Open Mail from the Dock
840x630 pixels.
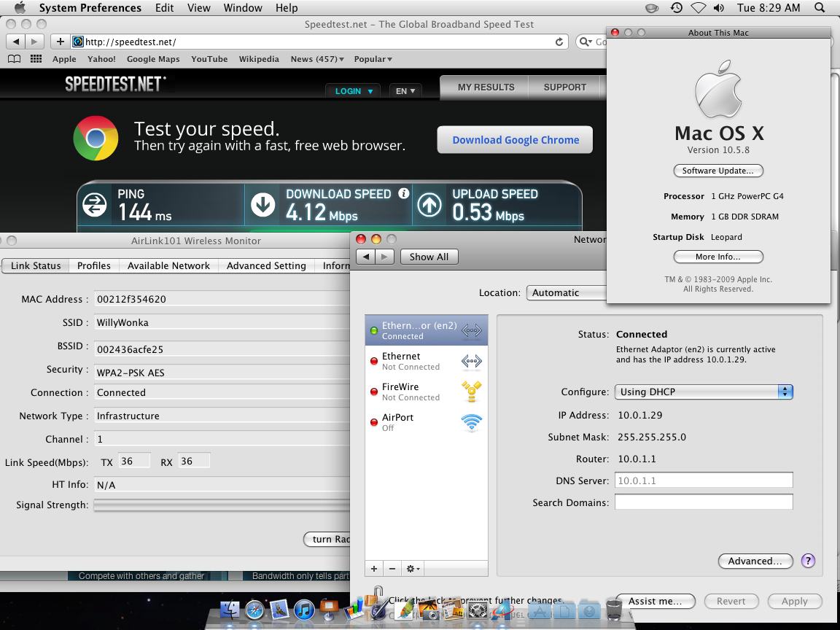pos(279,610)
